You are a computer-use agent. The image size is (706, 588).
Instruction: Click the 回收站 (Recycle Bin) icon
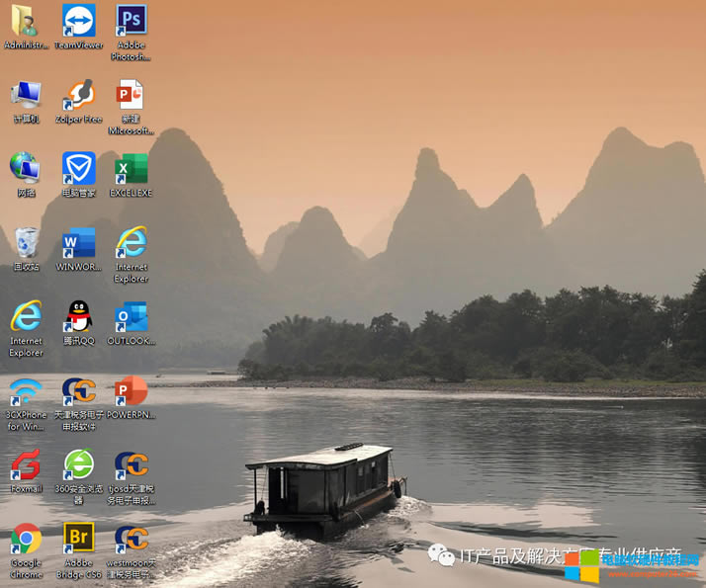(x=26, y=242)
